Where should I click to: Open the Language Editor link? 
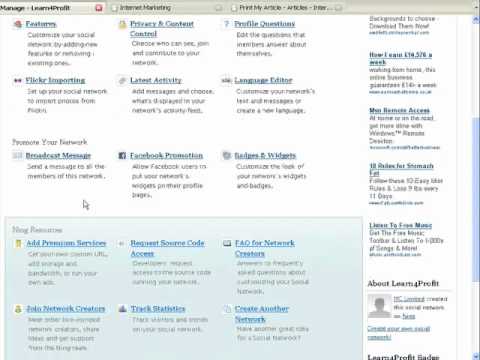(263, 80)
